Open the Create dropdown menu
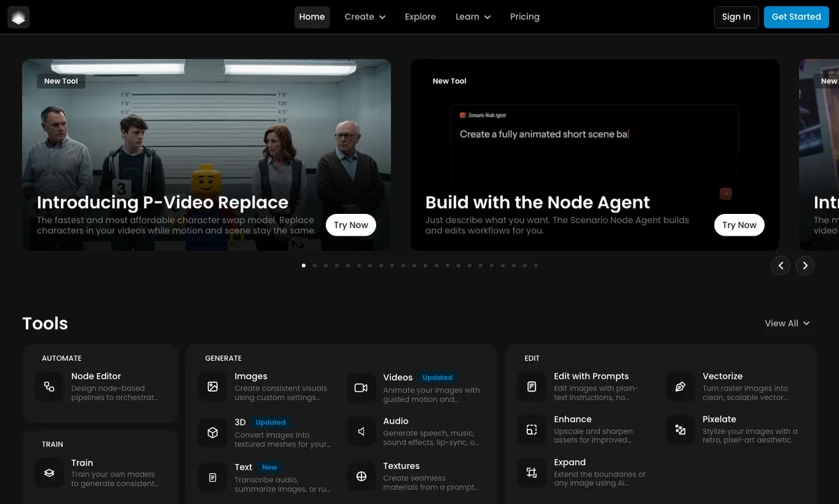The width and height of the screenshot is (839, 504). tap(365, 17)
